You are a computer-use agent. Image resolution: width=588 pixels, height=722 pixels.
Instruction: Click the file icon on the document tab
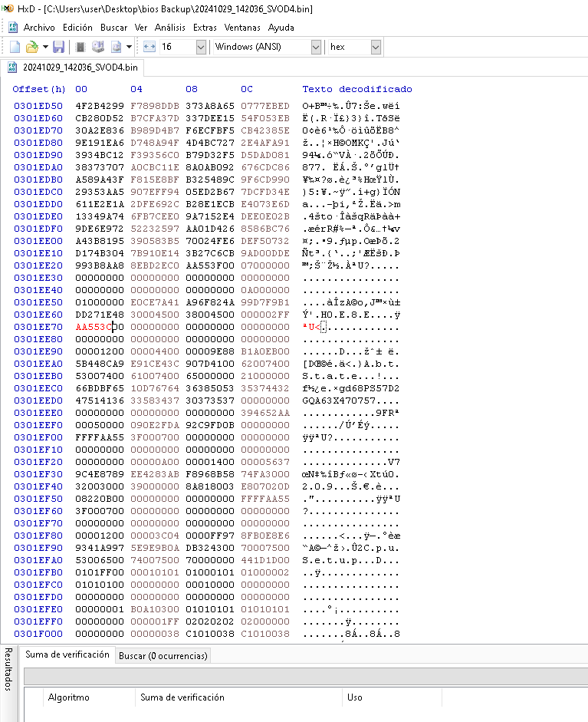[12, 68]
